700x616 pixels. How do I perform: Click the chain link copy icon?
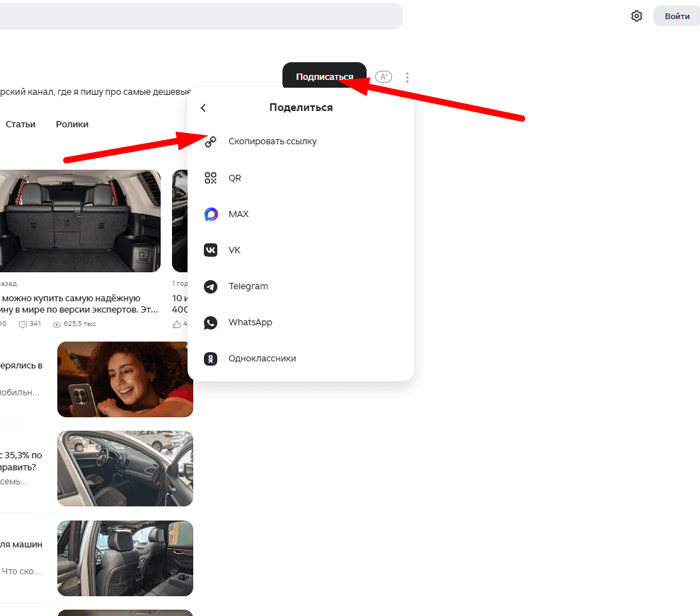[210, 142]
